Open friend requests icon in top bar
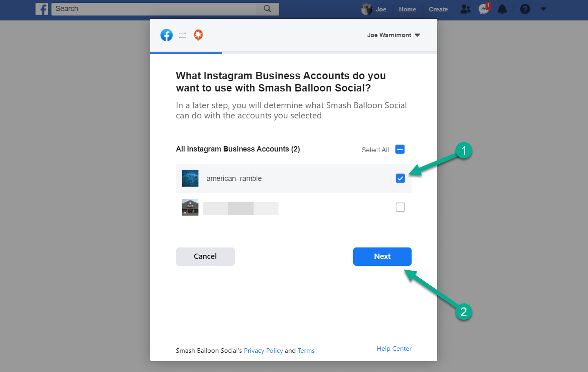Screen dimensions: 588x372 [465, 9]
